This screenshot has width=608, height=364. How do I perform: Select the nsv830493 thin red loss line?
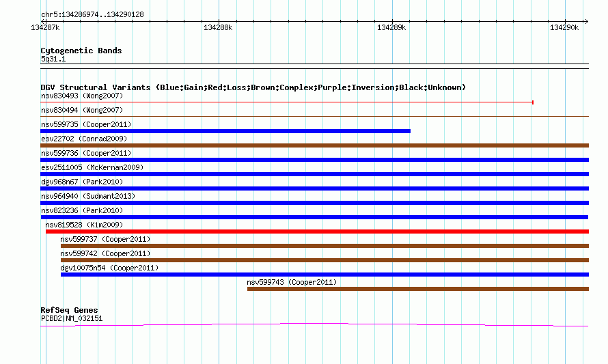pos(287,102)
